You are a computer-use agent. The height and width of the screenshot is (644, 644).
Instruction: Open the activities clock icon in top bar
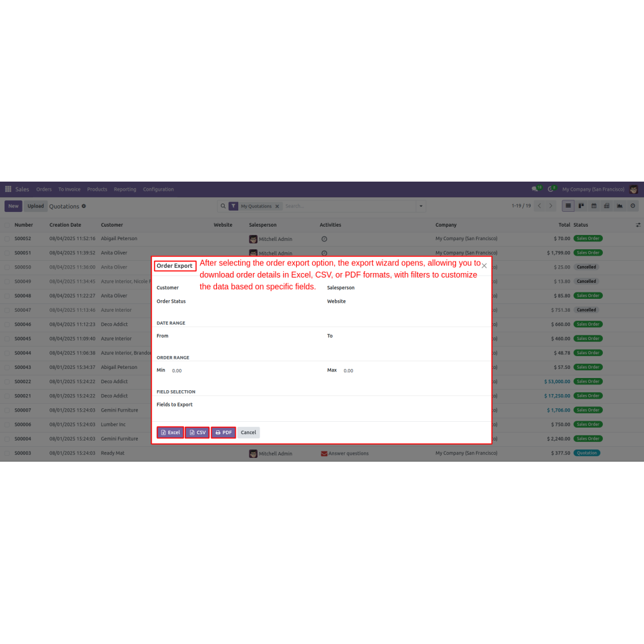click(551, 189)
